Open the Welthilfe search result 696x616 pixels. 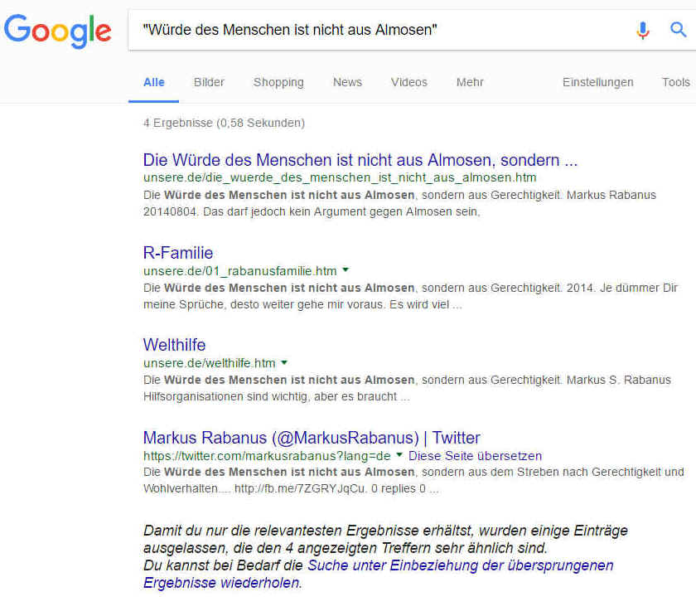coord(174,345)
